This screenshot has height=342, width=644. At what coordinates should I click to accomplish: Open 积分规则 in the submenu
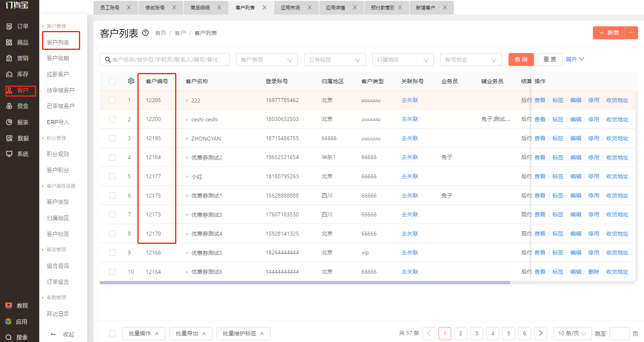click(x=58, y=154)
